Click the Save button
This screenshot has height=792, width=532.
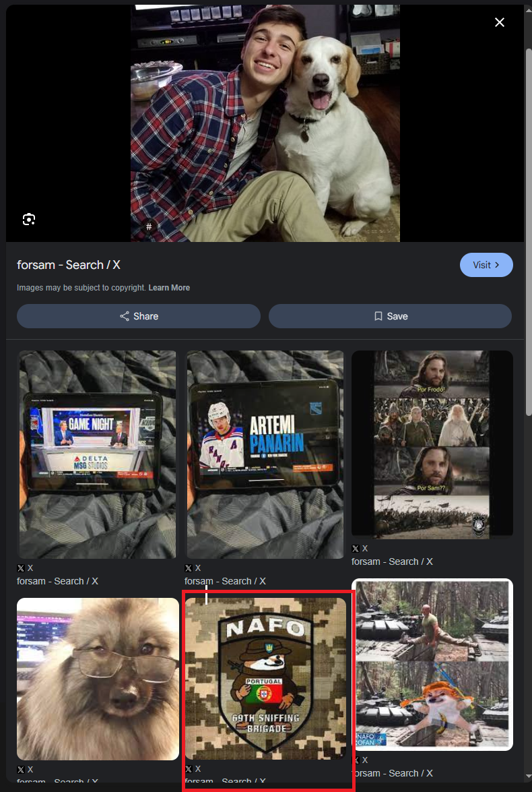pos(390,316)
